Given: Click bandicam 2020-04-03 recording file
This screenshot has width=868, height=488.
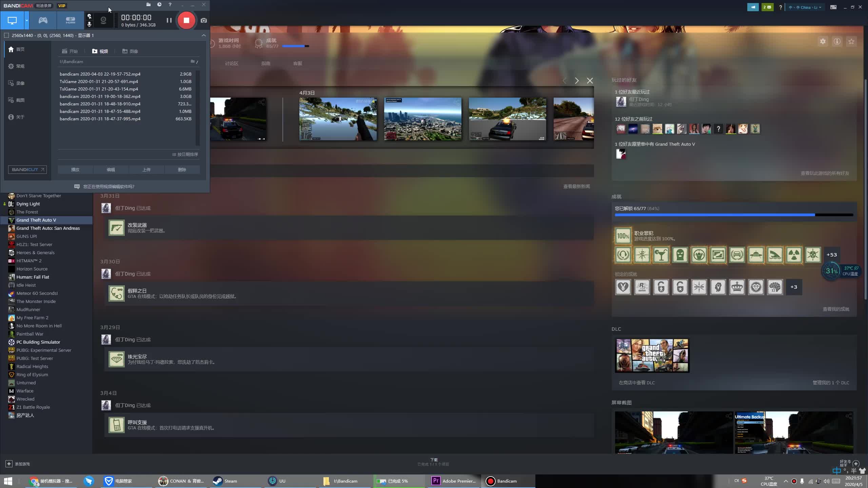Looking at the screenshot, I should pos(100,73).
